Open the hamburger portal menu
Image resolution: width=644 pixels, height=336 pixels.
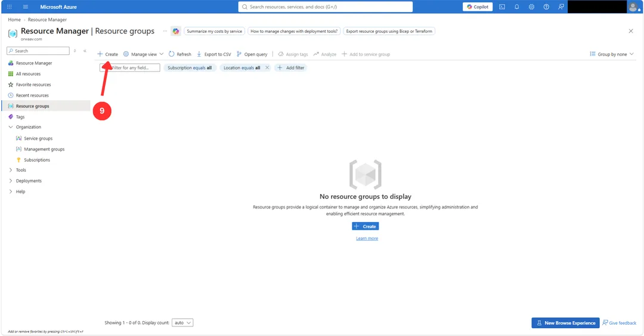(x=26, y=7)
